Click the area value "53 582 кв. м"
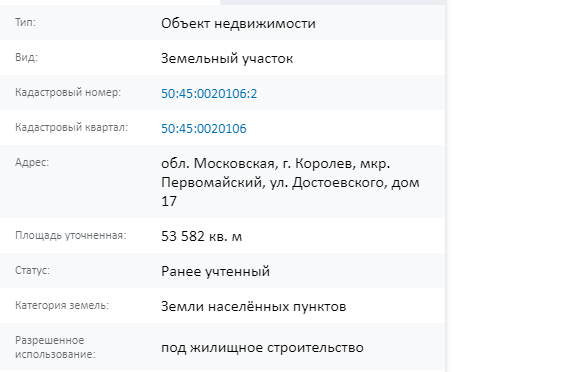This screenshot has width=575, height=372. pyautogui.click(x=201, y=236)
